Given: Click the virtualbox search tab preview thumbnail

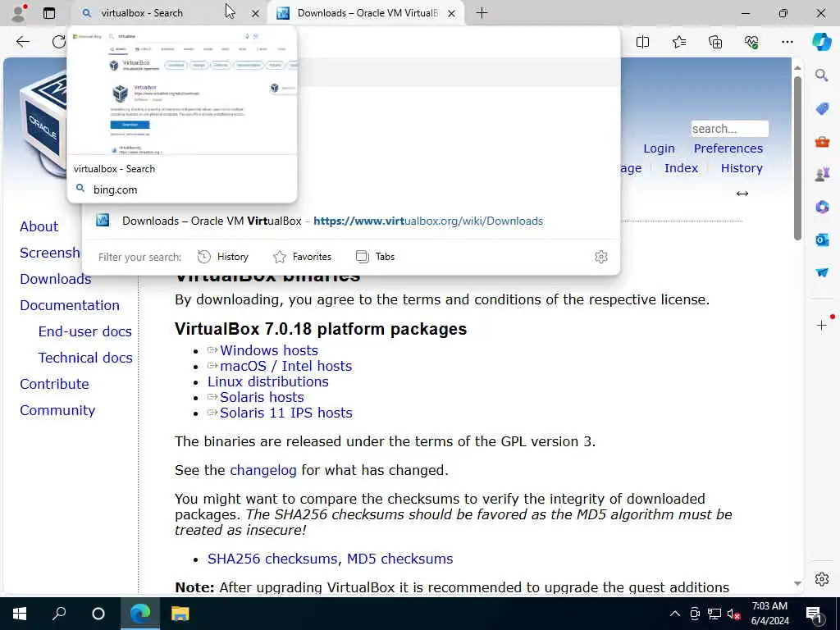Looking at the screenshot, I should tap(182, 92).
